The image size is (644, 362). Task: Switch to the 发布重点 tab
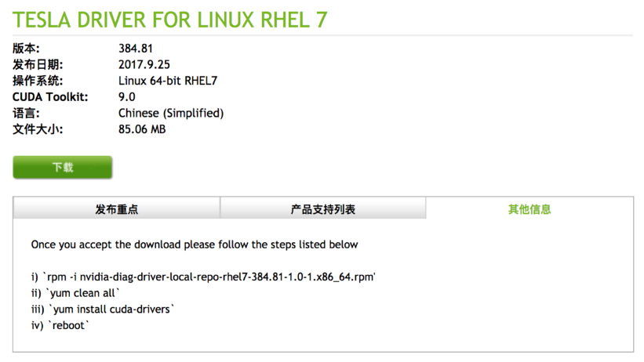117,209
